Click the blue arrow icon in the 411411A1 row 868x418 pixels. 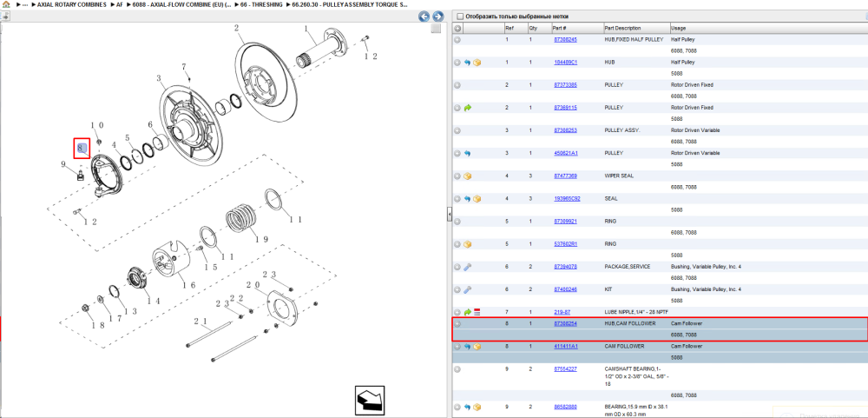(467, 347)
